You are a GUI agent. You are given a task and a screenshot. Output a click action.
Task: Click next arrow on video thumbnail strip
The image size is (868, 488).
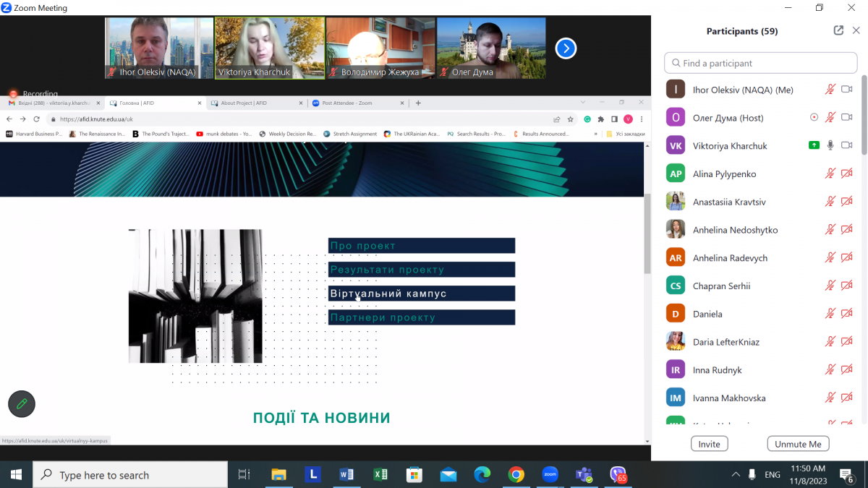point(566,48)
